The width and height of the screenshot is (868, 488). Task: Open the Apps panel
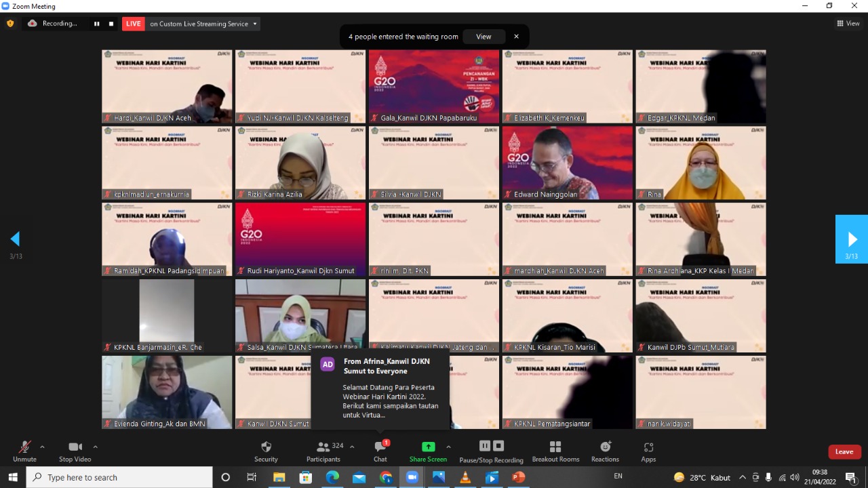[648, 447]
